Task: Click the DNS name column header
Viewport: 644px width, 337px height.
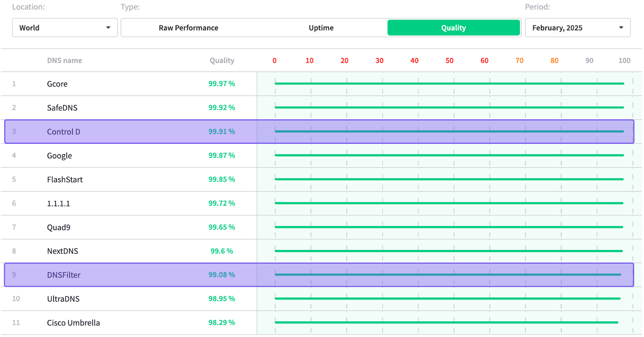Action: point(64,60)
